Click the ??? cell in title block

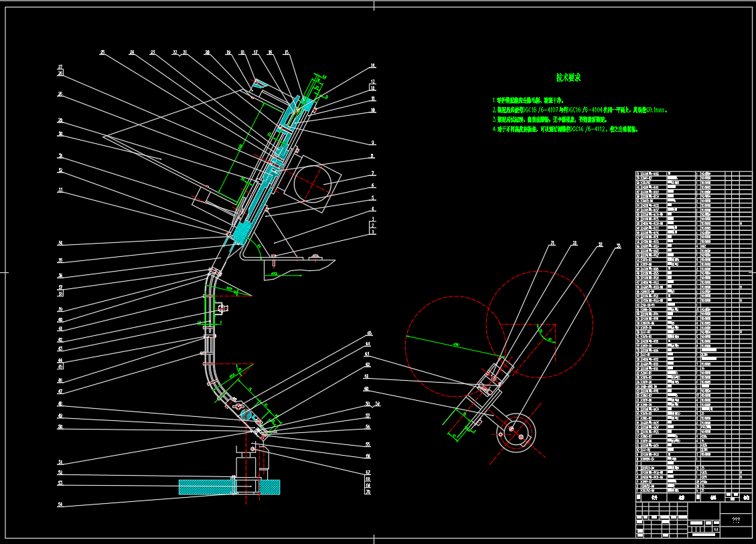tap(736, 519)
